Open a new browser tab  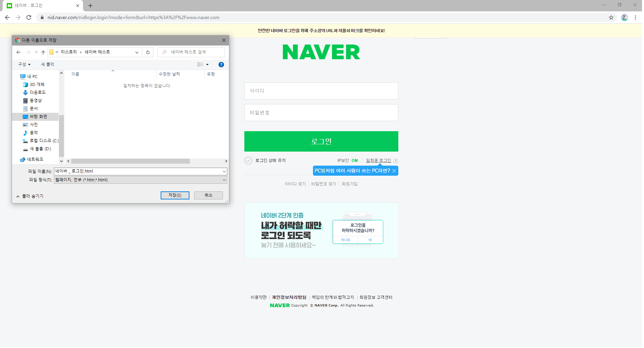tap(90, 6)
